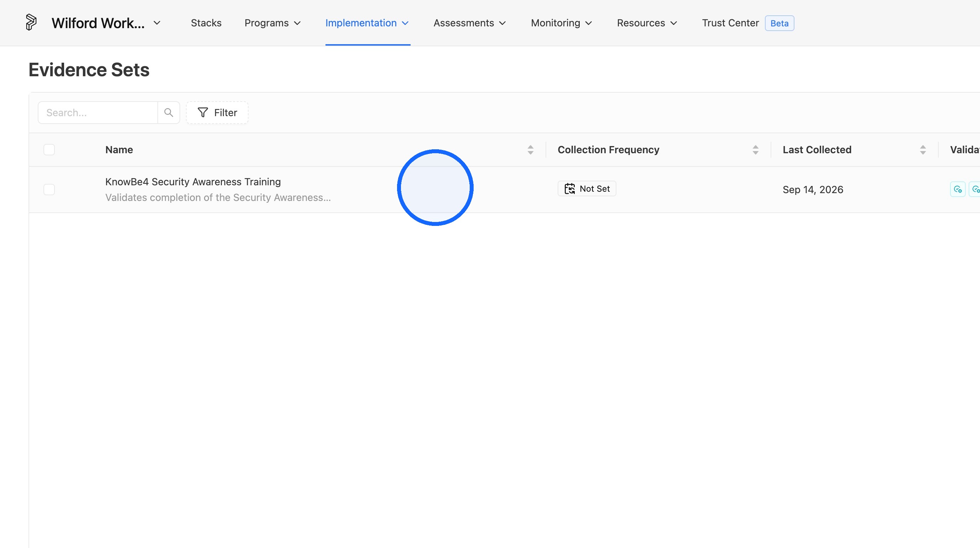Expand the Assessments menu
Viewport: 980px width, 548px height.
click(x=470, y=23)
